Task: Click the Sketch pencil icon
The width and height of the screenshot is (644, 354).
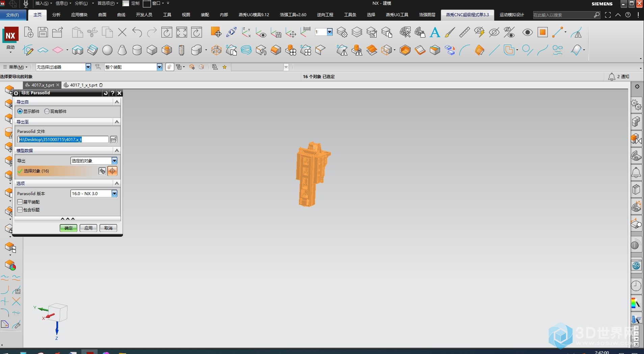Action: click(x=28, y=50)
